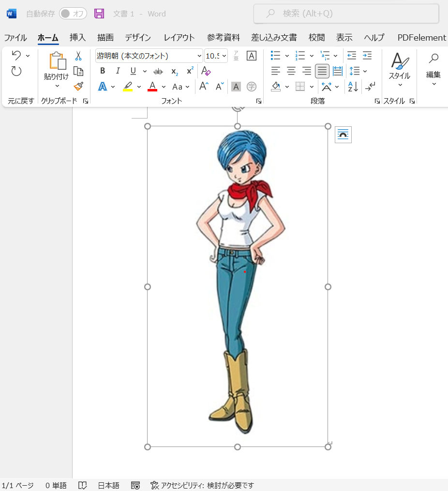Click the Undo icon
448x491 pixels.
pos(16,56)
